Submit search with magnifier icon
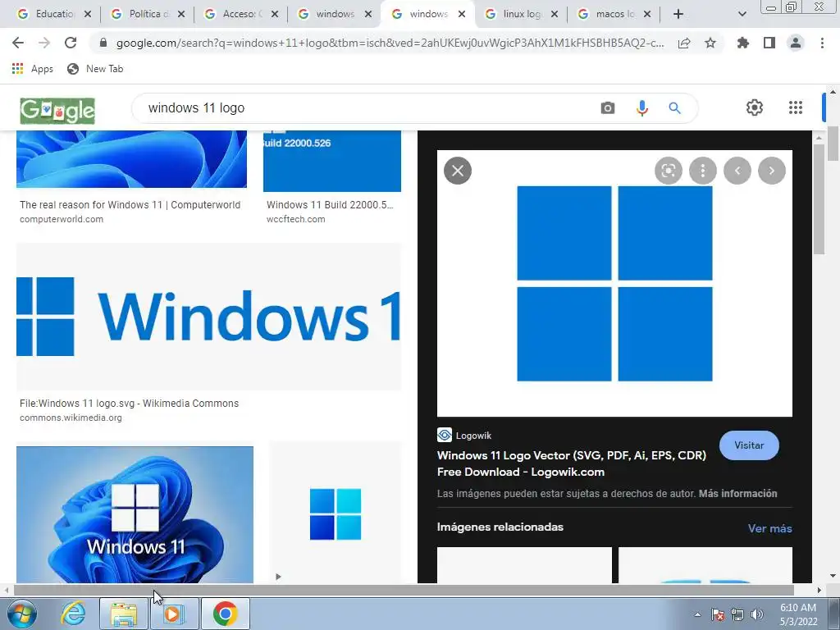 (674, 108)
